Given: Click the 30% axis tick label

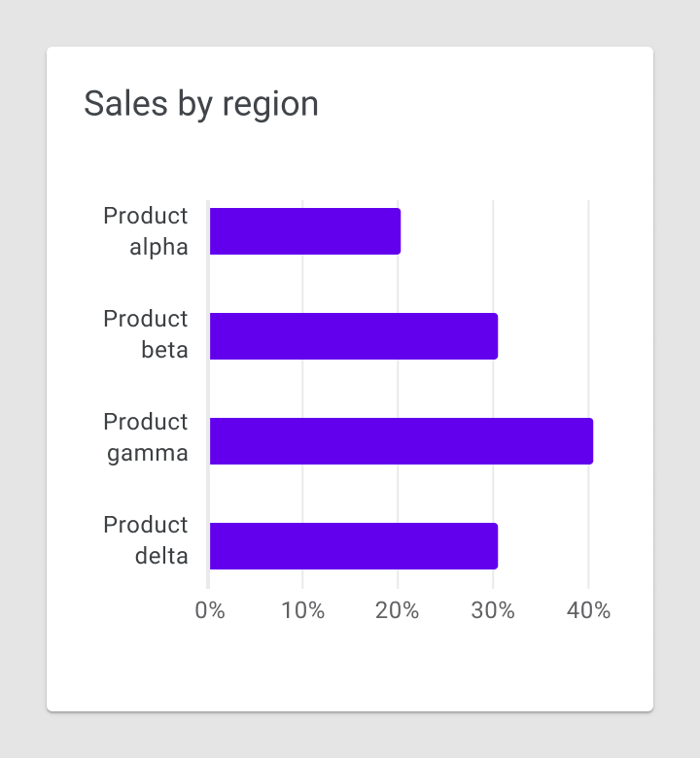Looking at the screenshot, I should click(x=493, y=610).
